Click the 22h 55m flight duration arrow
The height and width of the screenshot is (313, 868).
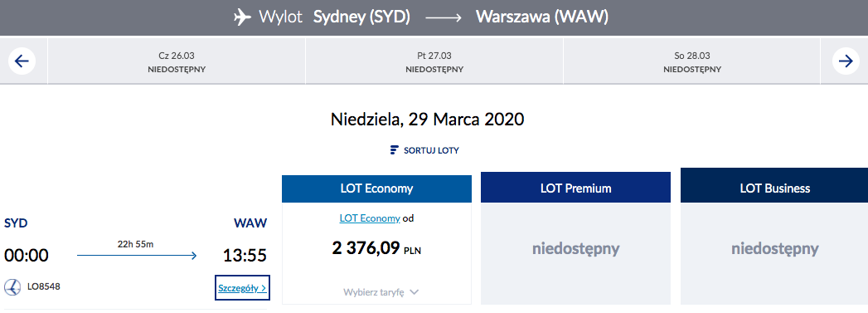[x=137, y=256]
